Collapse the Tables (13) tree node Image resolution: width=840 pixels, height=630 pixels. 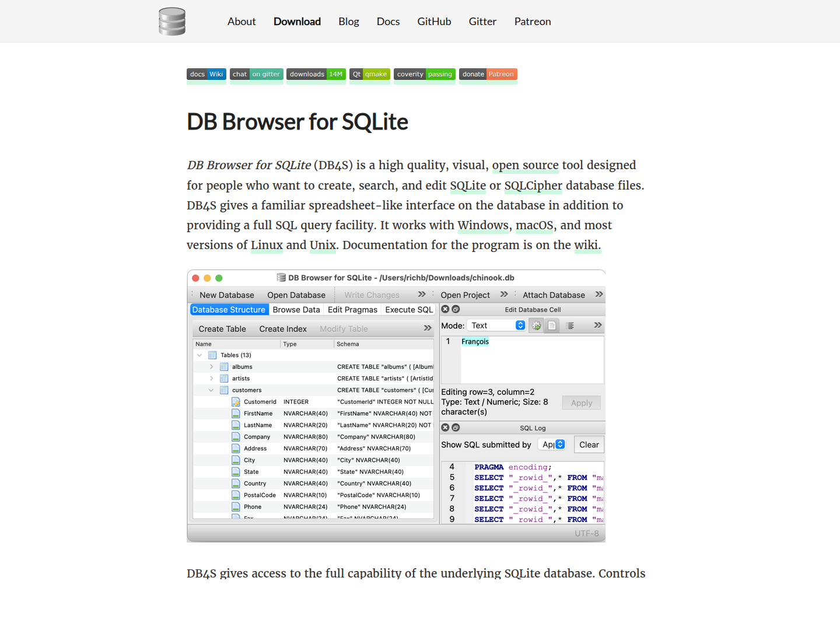click(x=199, y=355)
